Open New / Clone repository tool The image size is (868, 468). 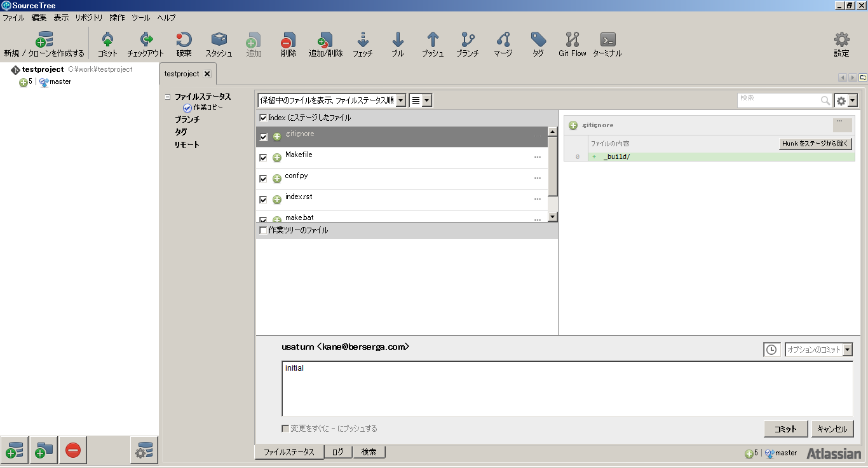[x=44, y=45]
